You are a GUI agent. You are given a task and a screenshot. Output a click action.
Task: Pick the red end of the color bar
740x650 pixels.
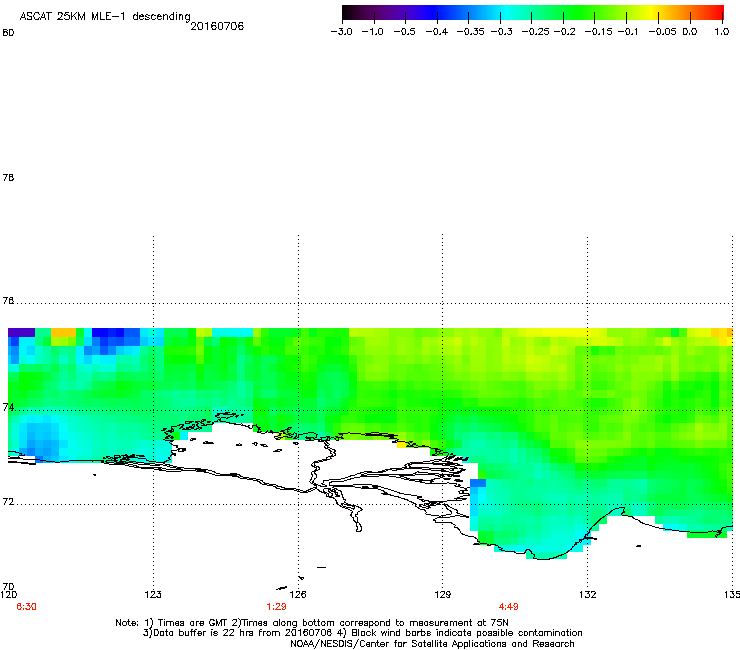[x=718, y=12]
